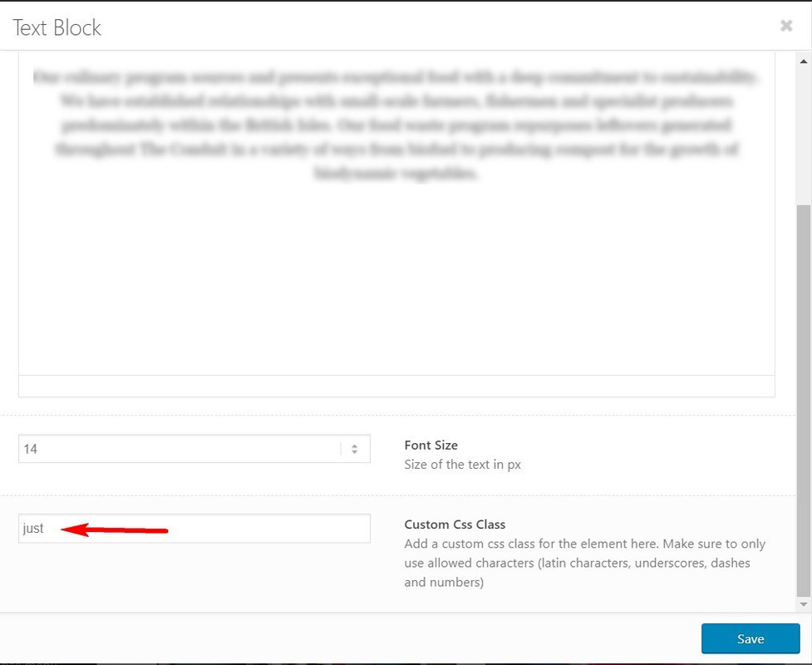Click the scrollbar down arrow
This screenshot has height=665, width=812.
803,603
